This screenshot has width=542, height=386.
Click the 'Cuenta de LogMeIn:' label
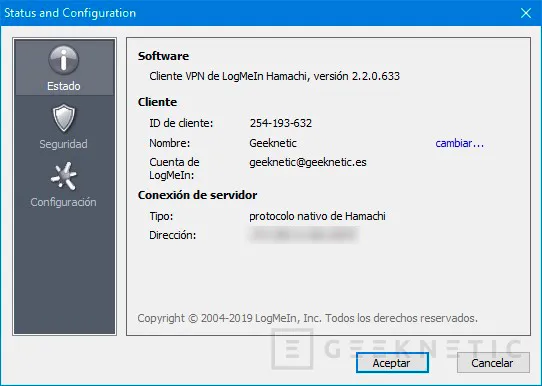click(x=174, y=169)
